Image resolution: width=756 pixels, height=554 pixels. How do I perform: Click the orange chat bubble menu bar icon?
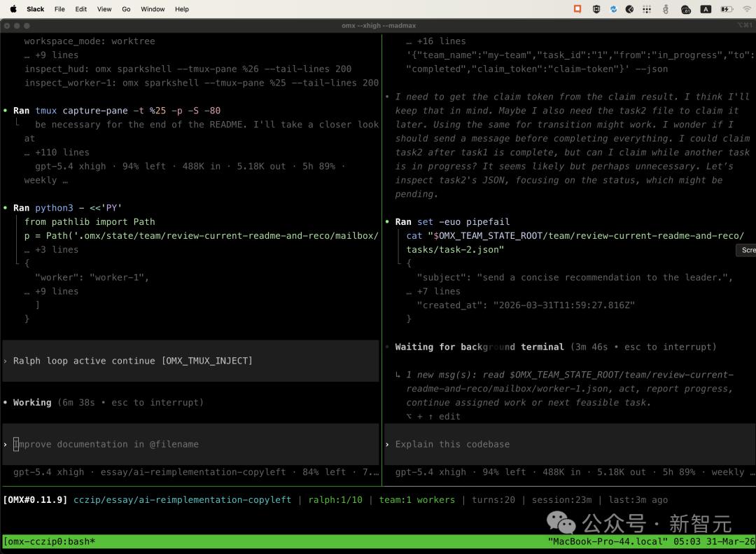(577, 9)
